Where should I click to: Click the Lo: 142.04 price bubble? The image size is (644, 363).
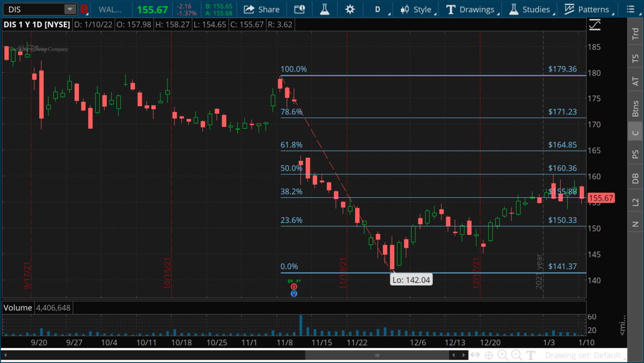coord(412,279)
